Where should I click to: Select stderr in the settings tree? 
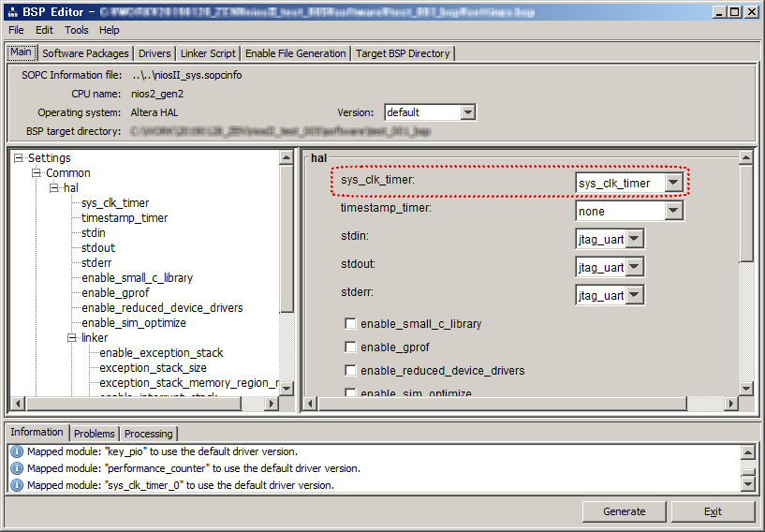96,263
